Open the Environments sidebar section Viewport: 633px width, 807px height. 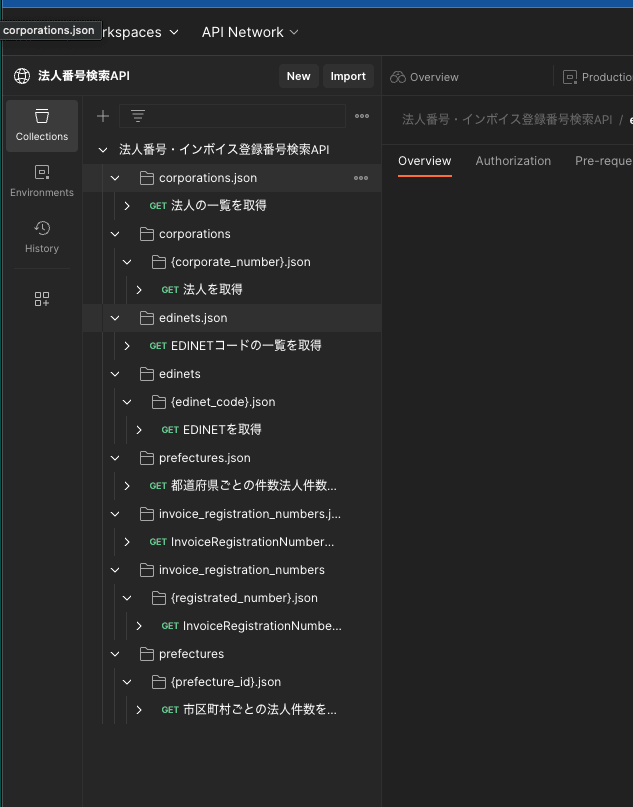42,181
